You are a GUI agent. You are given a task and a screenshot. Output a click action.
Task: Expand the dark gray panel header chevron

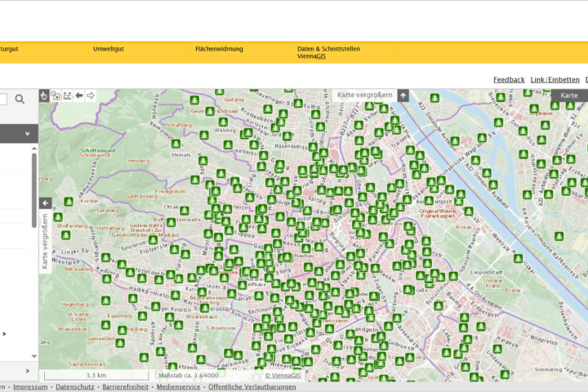(27, 133)
